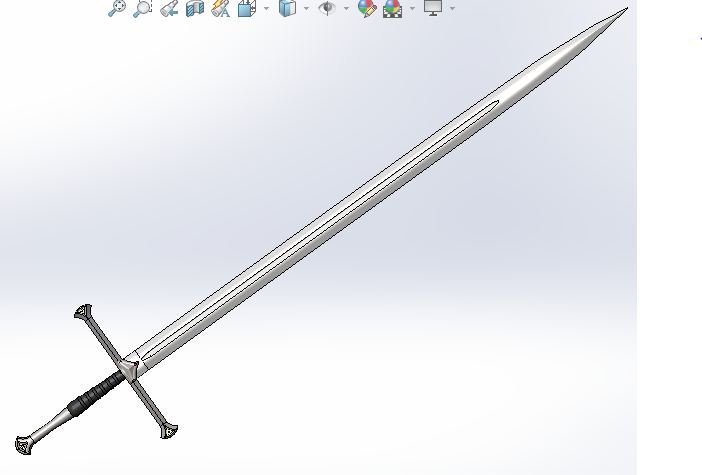Screen dimensions: 702x475
Task: Select the lower crossguard tip of the sword
Action: click(169, 431)
